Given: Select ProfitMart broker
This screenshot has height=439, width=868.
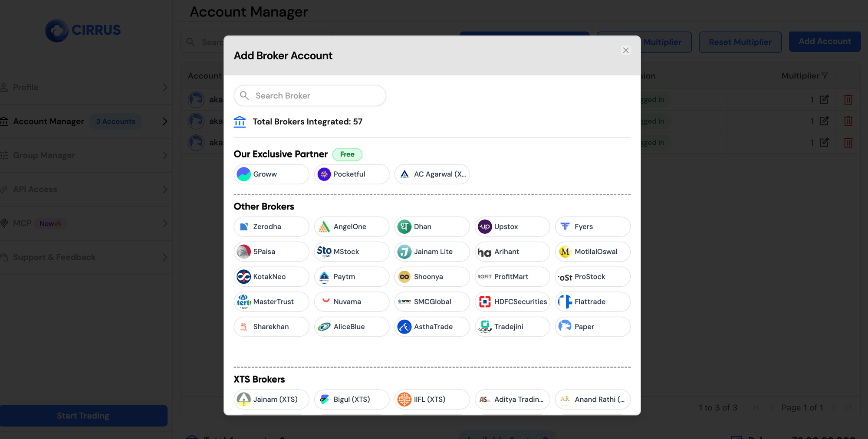Looking at the screenshot, I should pyautogui.click(x=512, y=277).
